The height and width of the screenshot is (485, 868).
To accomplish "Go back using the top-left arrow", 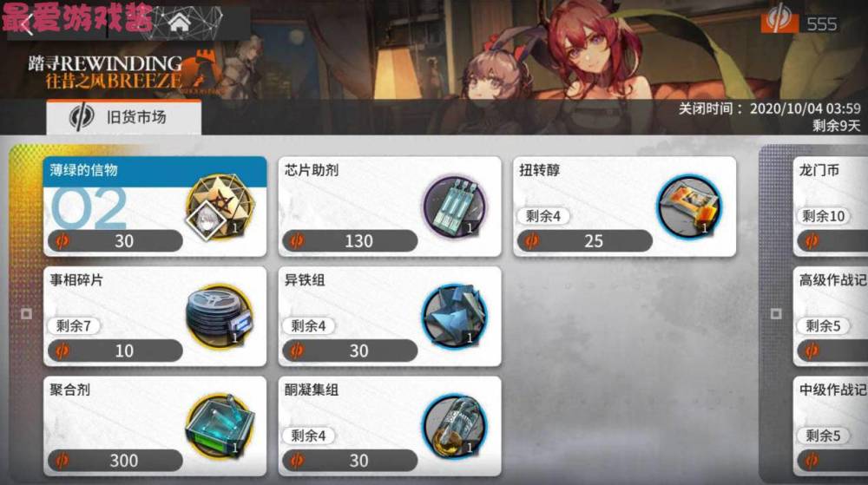I will tap(27, 24).
